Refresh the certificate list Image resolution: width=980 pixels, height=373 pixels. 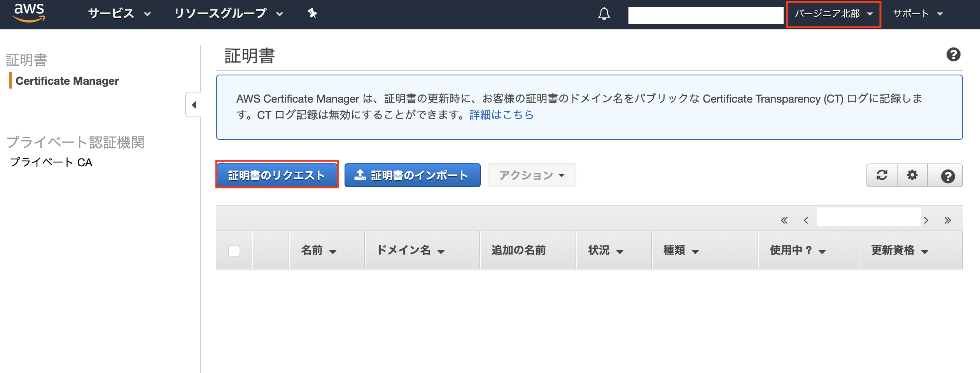coord(882,175)
